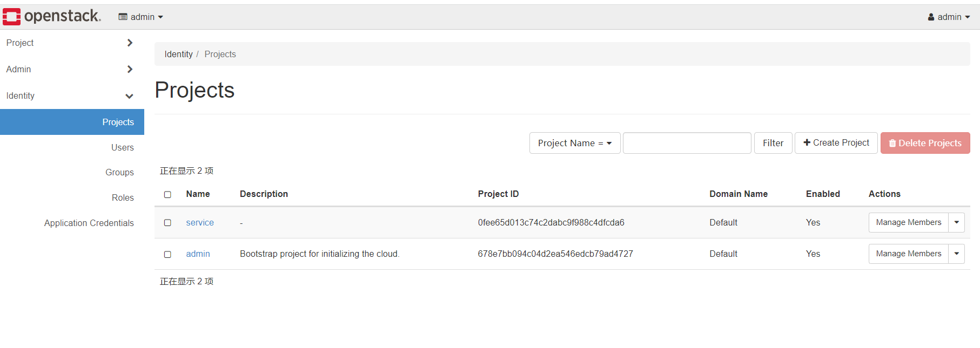Click Default domain in admin row

(x=723, y=254)
